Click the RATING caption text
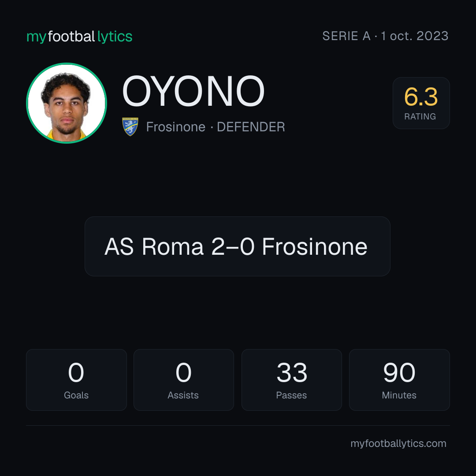This screenshot has height=476, width=476. click(420, 116)
